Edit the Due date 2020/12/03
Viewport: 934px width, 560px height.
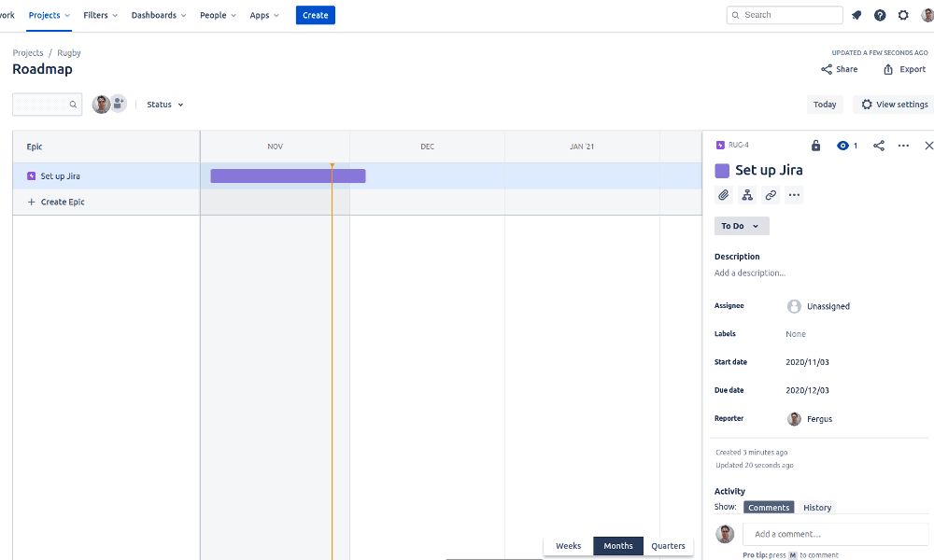pos(807,391)
